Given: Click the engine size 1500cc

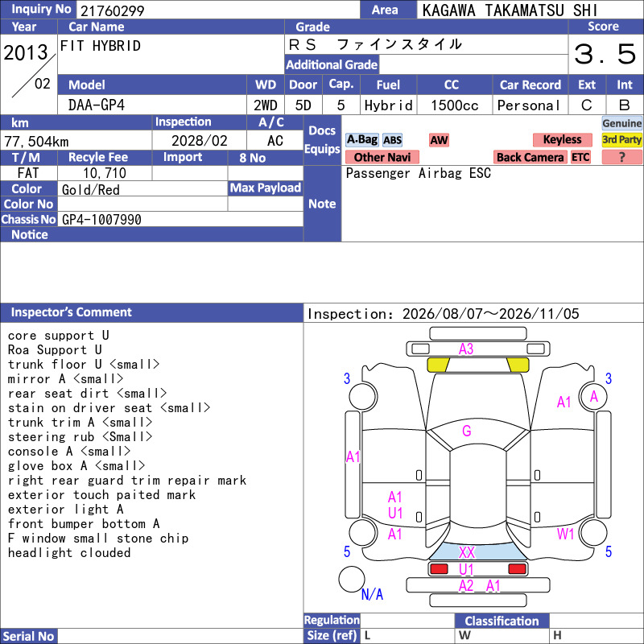Looking at the screenshot, I should pos(454,105).
